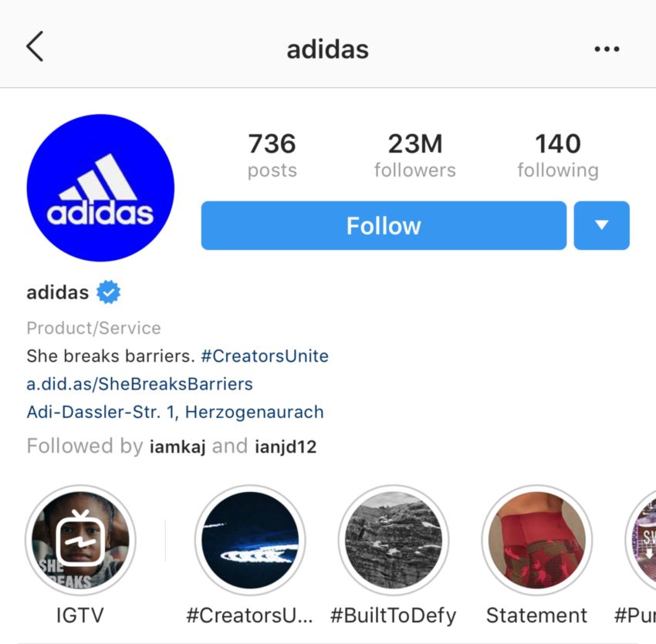Open the #BuiltToDefy story highlight

pyautogui.click(x=394, y=539)
